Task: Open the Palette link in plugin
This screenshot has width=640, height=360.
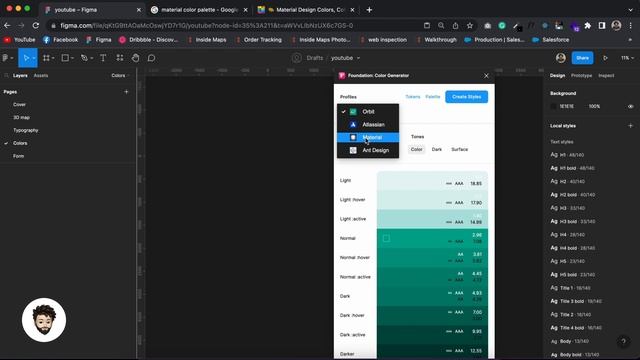Action: [433, 97]
